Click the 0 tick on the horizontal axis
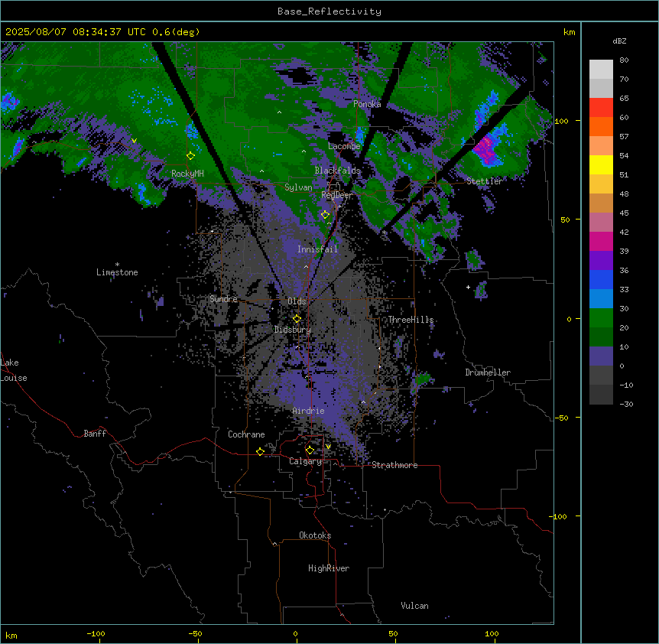This screenshot has width=659, height=644. (295, 633)
